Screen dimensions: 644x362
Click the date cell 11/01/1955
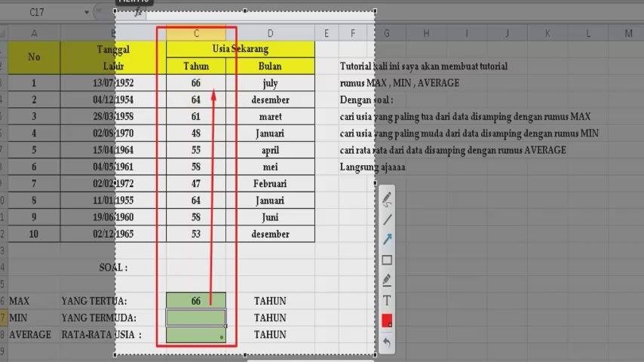click(x=113, y=201)
